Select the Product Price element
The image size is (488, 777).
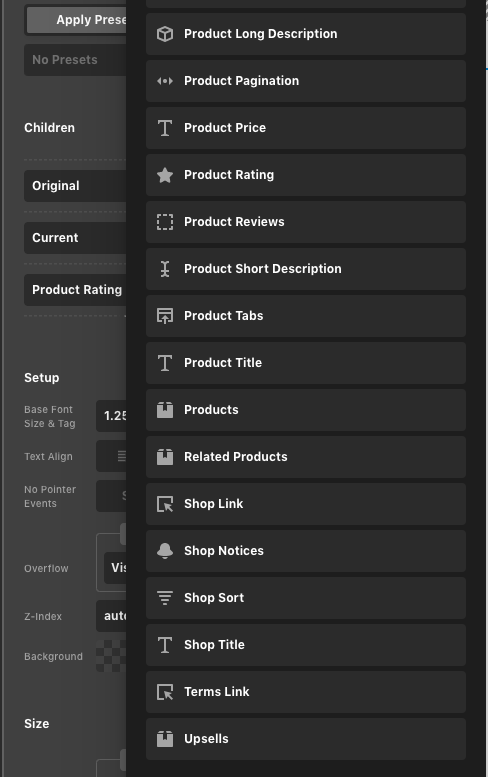tap(306, 128)
